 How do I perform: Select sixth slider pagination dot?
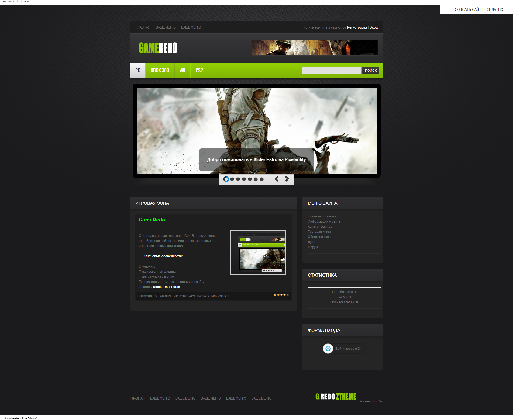(256, 179)
